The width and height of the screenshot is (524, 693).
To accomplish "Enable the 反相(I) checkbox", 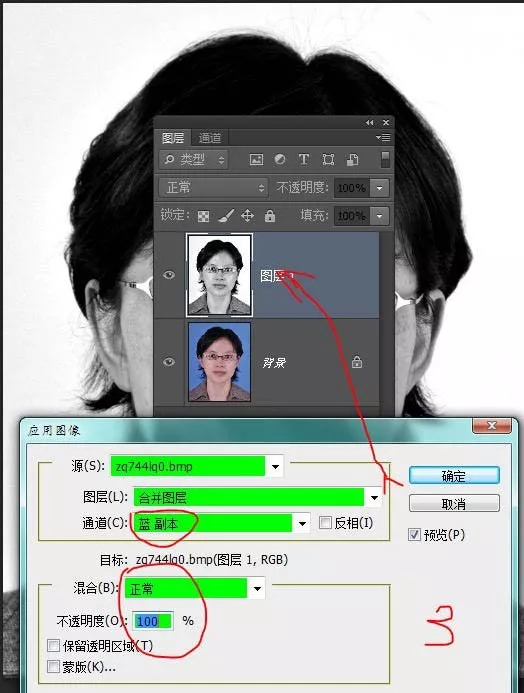I will [x=325, y=523].
